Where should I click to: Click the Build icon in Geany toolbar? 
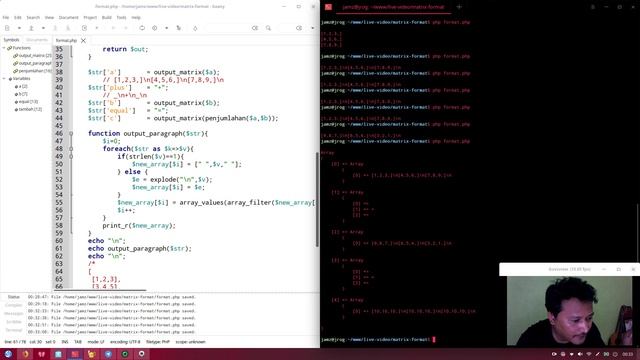coord(155,28)
